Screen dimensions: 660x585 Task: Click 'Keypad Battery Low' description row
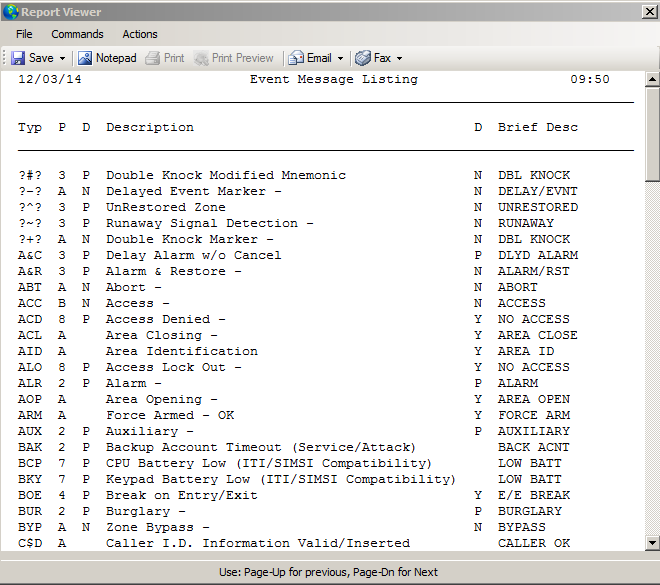(281, 479)
